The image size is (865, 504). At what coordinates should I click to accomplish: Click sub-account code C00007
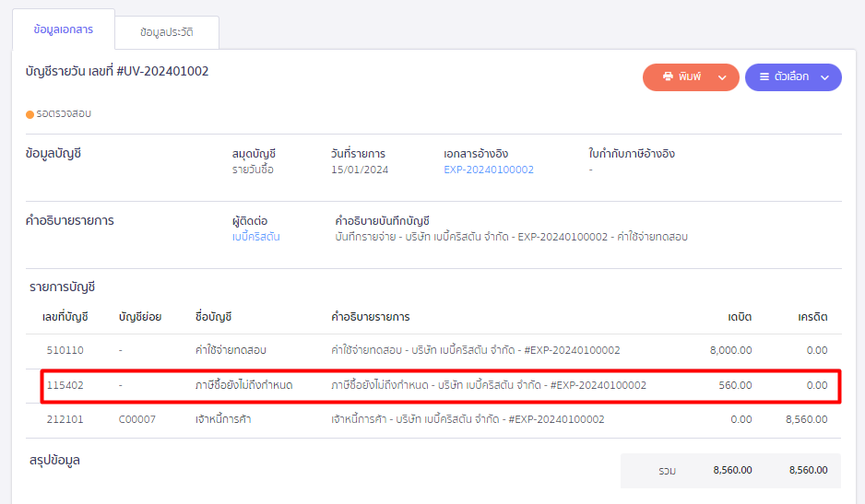coord(137,419)
